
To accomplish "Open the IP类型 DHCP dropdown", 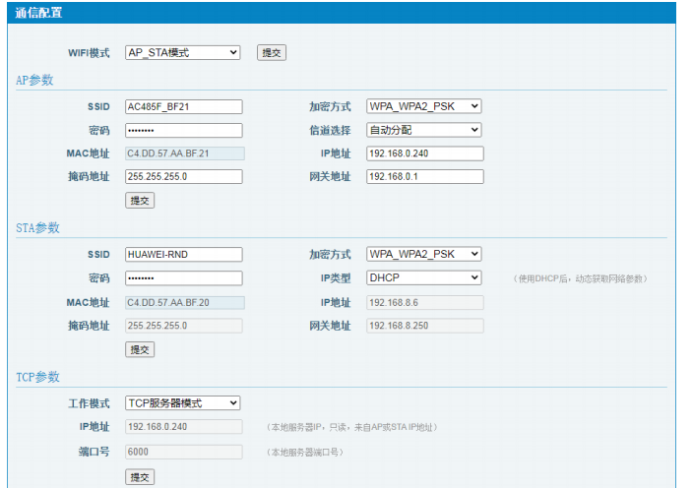I will coord(424,278).
